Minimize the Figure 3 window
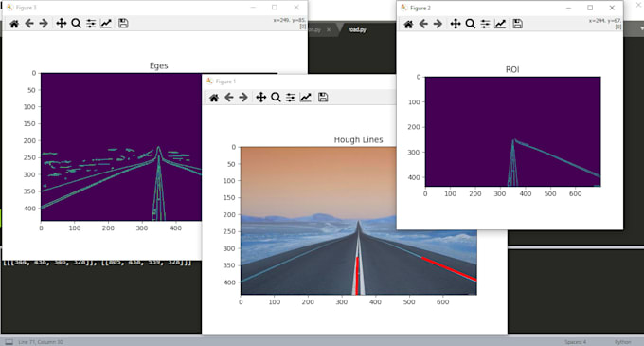Image resolution: width=644 pixels, height=346 pixels. [253, 8]
